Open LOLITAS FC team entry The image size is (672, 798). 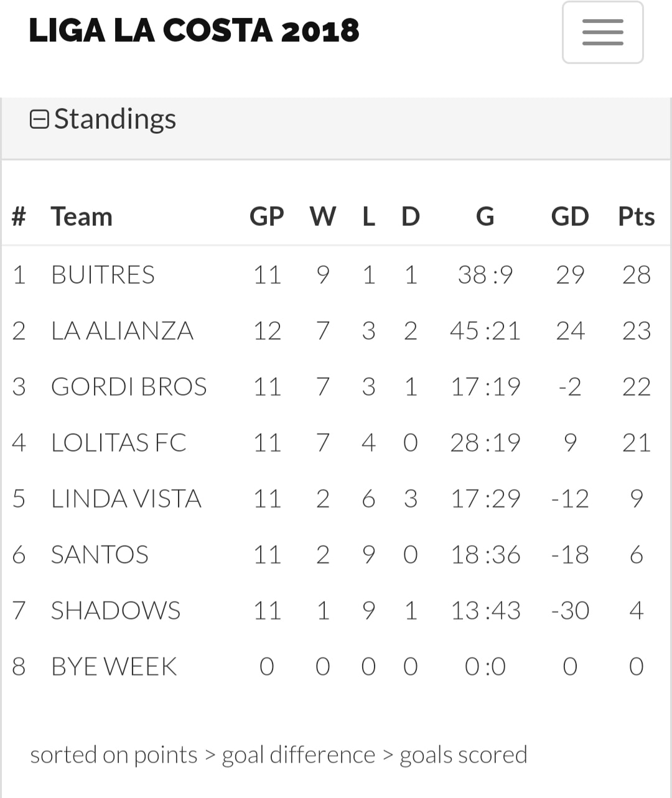pyautogui.click(x=118, y=442)
